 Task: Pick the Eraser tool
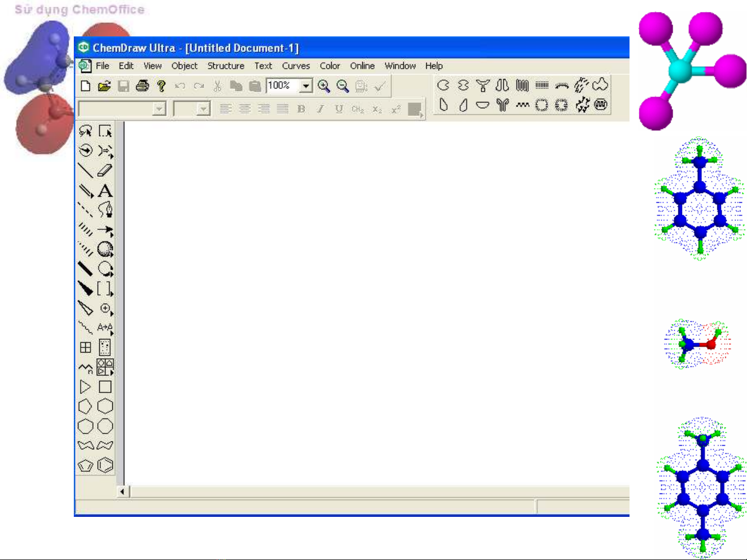pyautogui.click(x=105, y=170)
